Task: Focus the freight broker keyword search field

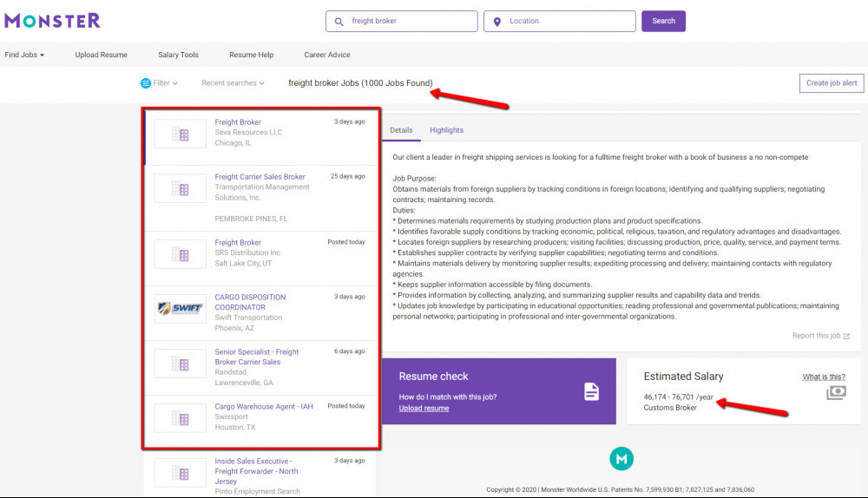Action: tap(401, 21)
